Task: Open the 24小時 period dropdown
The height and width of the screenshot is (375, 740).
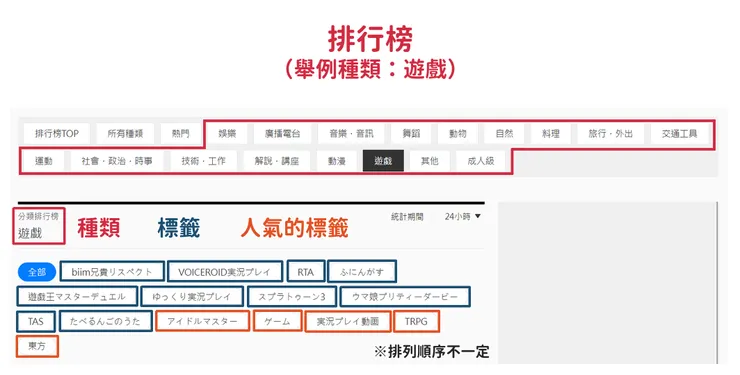Action: 462,217
